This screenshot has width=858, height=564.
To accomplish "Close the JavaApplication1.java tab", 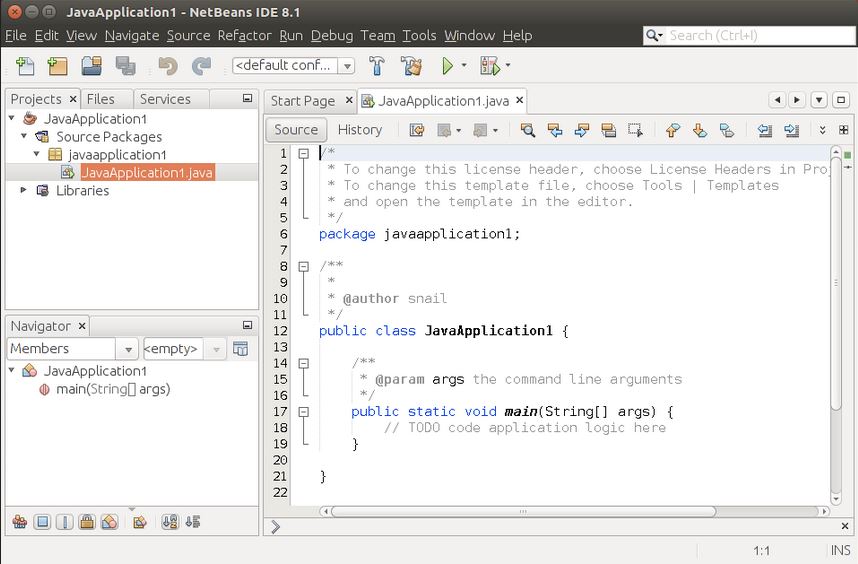I will [x=519, y=100].
